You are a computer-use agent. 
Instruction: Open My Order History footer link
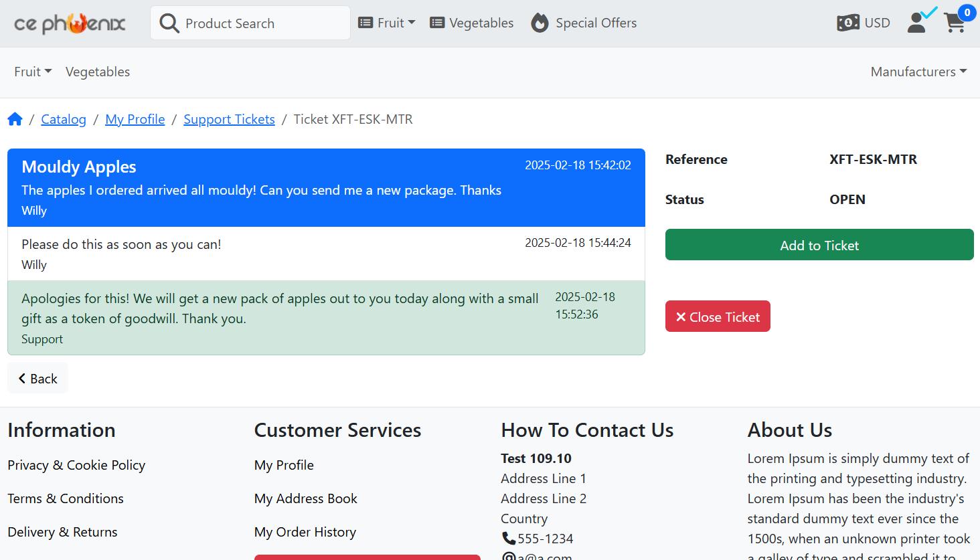click(x=305, y=532)
